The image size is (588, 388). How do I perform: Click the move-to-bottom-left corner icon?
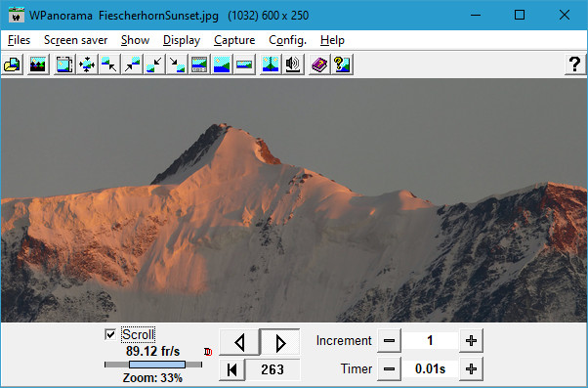click(x=154, y=65)
